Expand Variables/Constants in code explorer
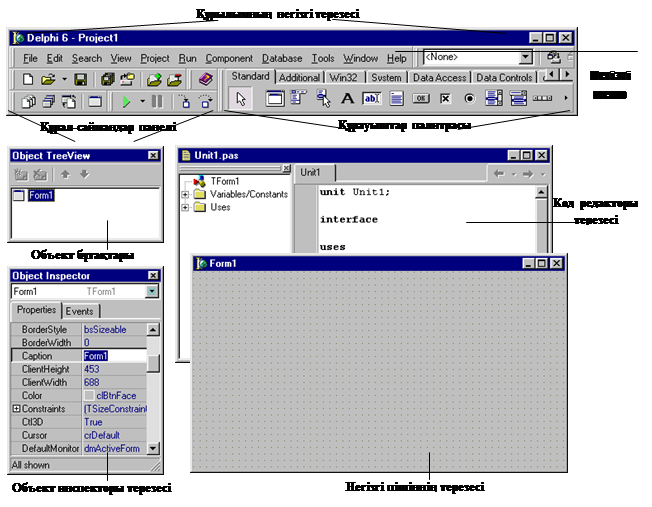This screenshot has height=507, width=652. click(x=185, y=195)
